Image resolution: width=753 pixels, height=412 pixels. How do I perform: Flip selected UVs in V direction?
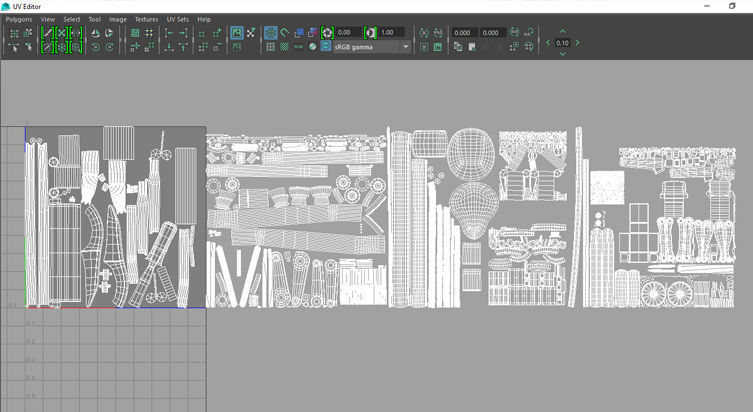pyautogui.click(x=109, y=33)
